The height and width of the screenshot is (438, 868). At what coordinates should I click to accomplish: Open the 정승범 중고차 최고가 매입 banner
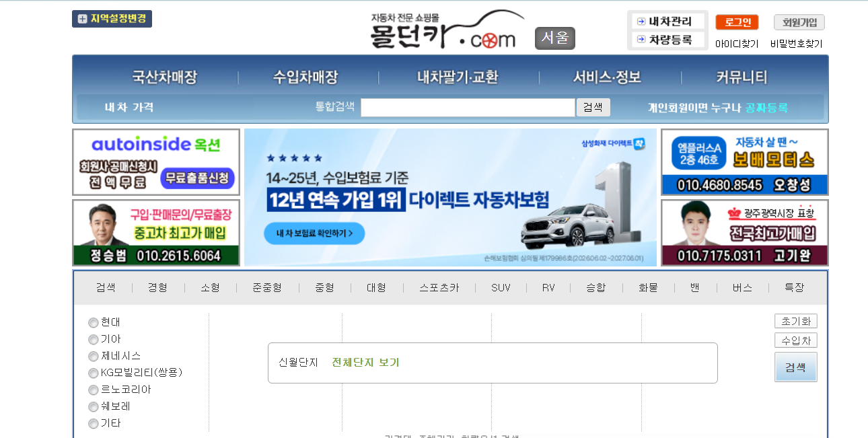click(156, 233)
